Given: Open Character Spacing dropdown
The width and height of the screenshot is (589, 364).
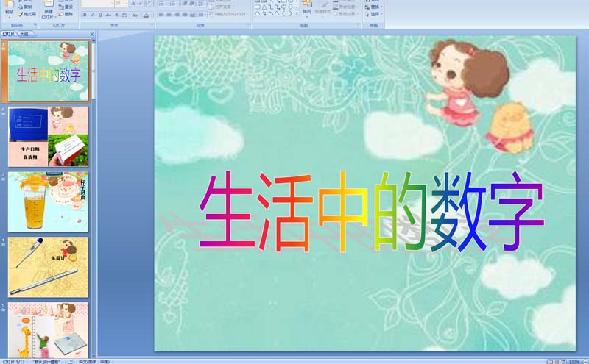Looking at the screenshot, I should click(x=124, y=15).
